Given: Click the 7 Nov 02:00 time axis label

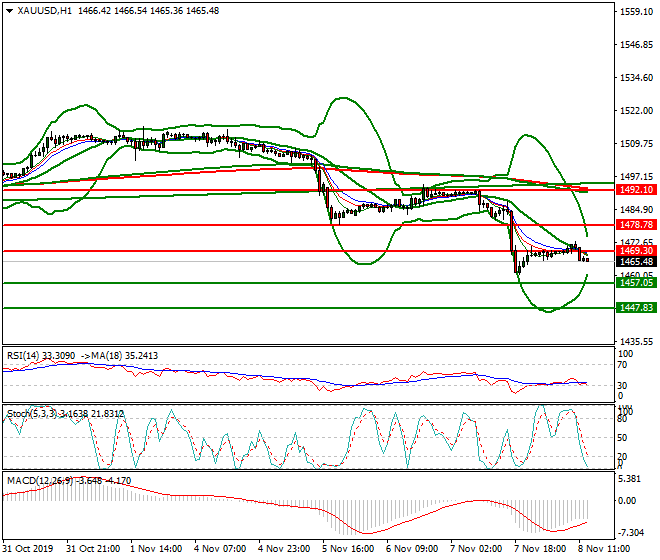Looking at the screenshot, I should click(476, 549).
